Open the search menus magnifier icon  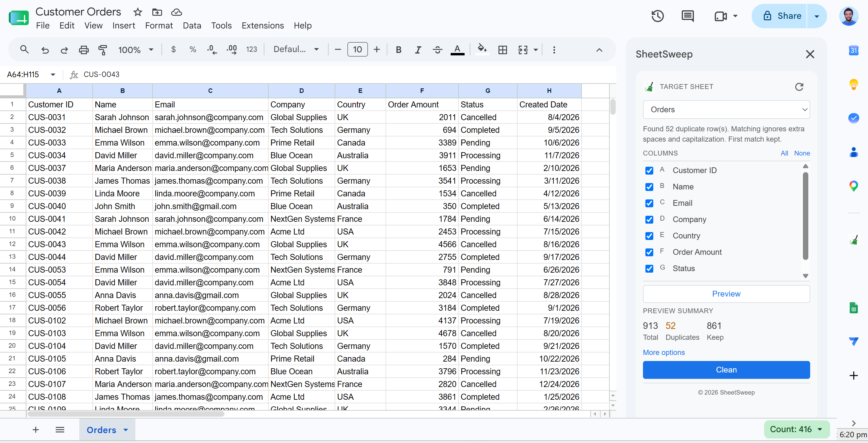pos(24,50)
